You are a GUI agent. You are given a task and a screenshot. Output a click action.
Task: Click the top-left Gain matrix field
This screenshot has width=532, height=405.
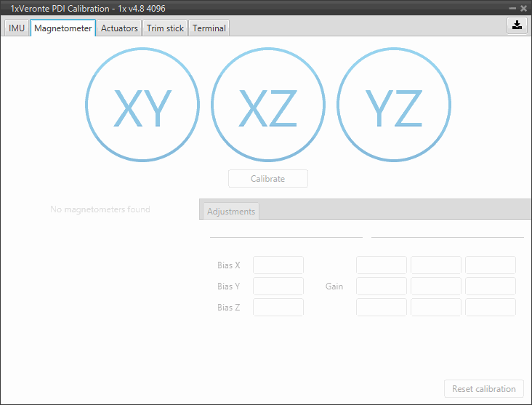coord(382,265)
